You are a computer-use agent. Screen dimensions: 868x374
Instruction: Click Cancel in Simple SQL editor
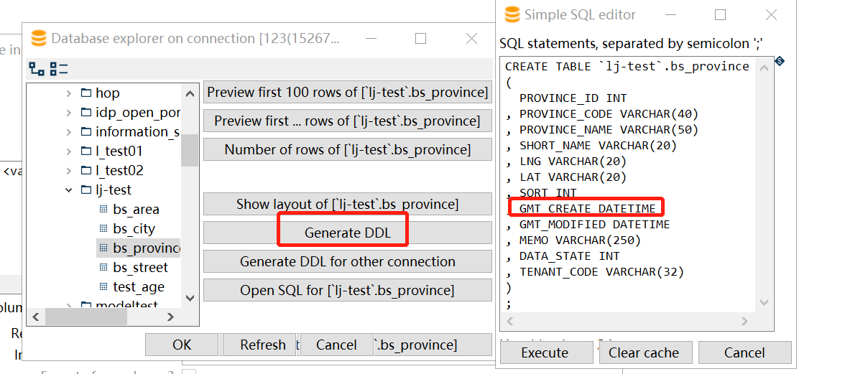tap(744, 352)
